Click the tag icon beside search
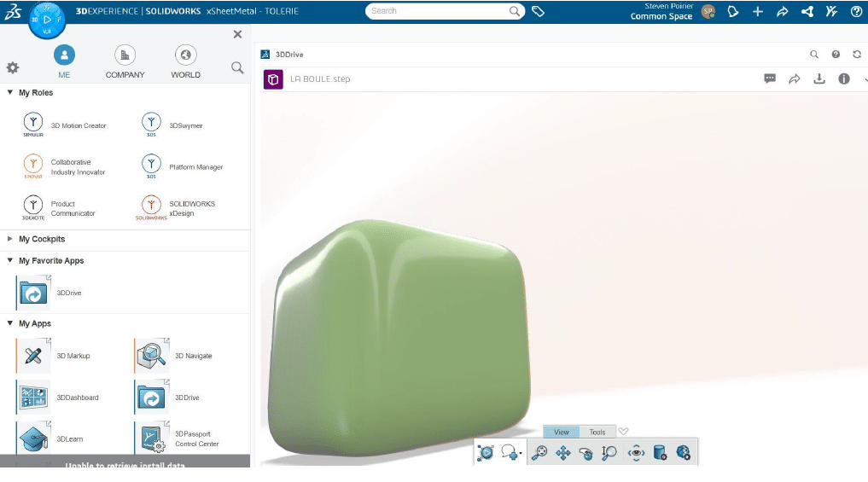The height and width of the screenshot is (482, 868). pos(538,11)
